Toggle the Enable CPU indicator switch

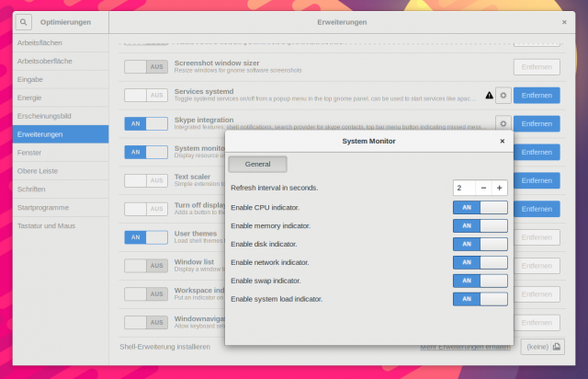tap(480, 207)
